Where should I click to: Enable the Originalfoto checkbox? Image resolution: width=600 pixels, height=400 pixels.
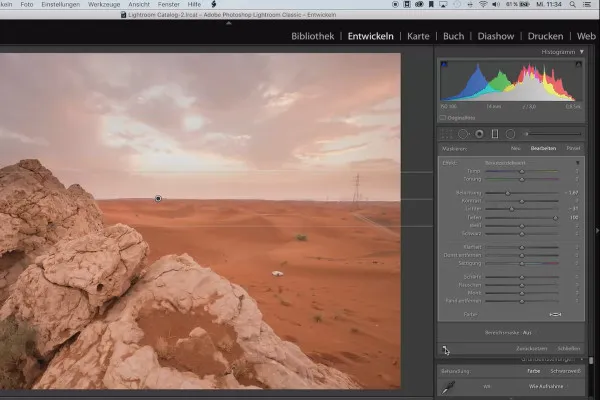[x=443, y=118]
